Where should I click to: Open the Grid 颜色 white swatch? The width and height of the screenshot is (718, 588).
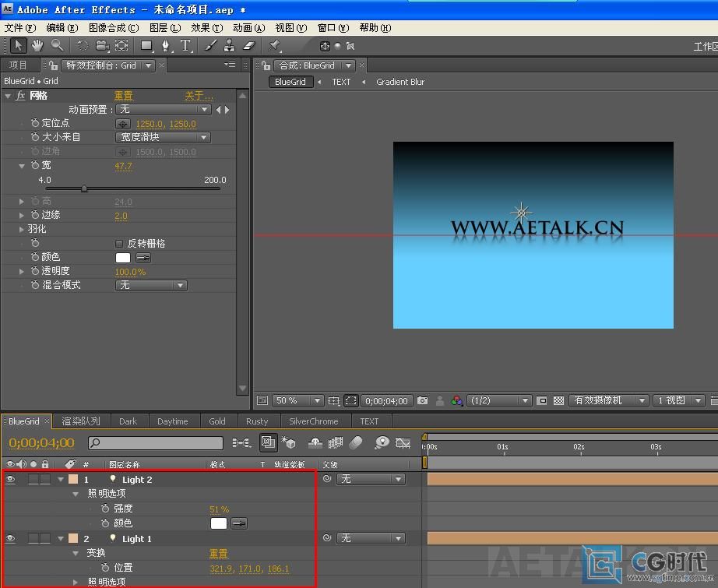click(123, 258)
